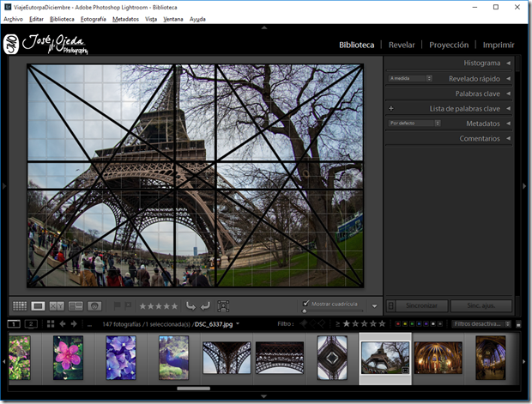Select pink flower thumbnail in filmstrip
The image size is (532, 404).
[68, 358]
